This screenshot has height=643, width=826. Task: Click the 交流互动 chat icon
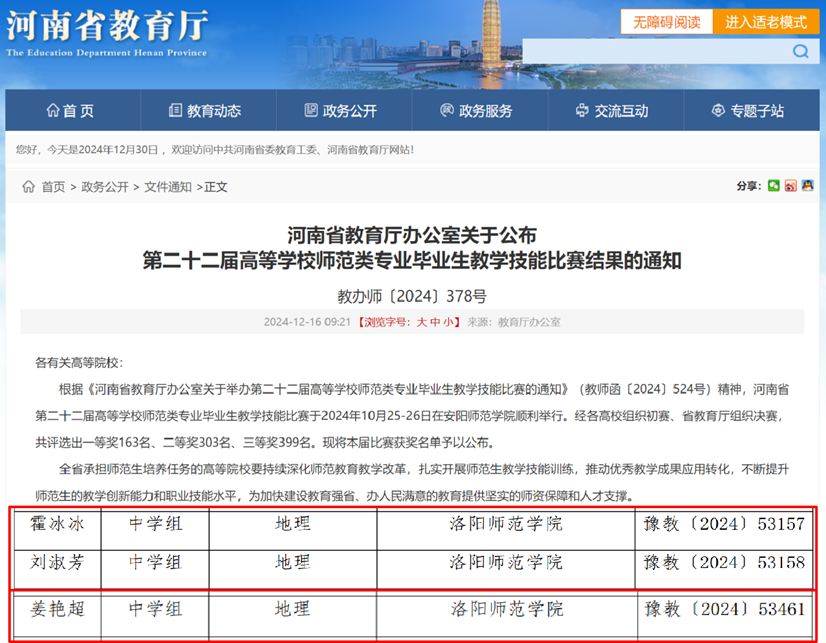[x=583, y=111]
